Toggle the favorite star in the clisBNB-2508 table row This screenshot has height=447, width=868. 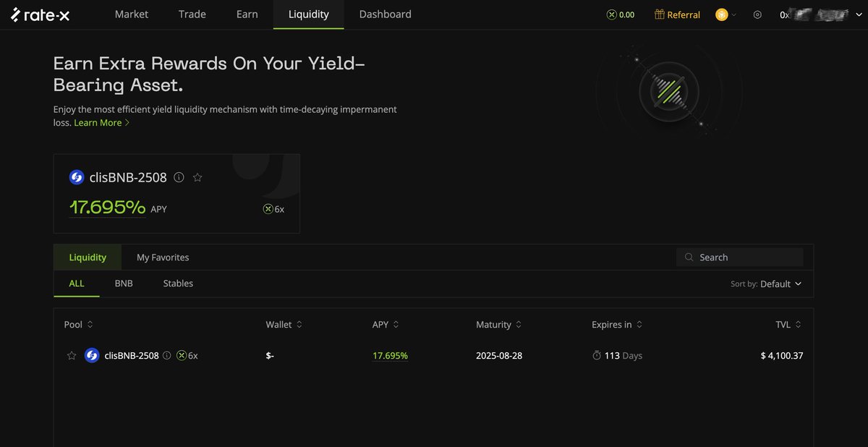pos(72,356)
